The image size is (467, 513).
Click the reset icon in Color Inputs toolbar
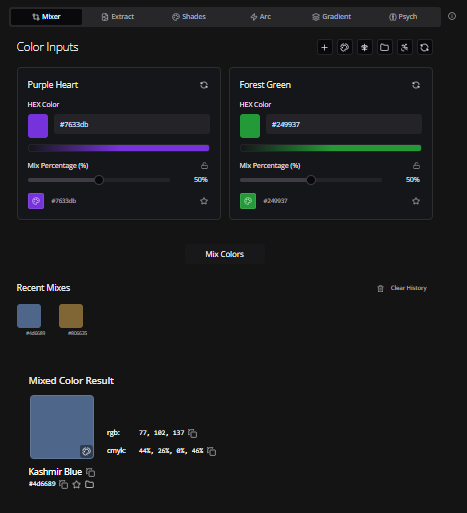tap(425, 47)
